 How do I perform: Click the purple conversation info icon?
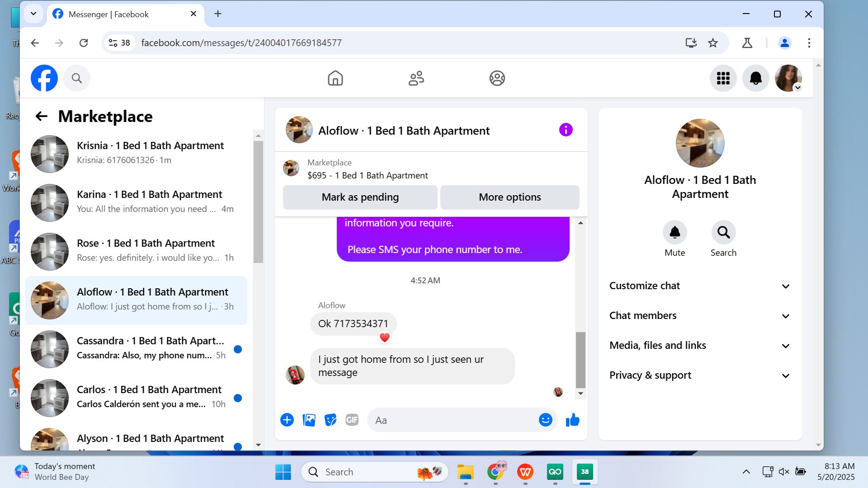pos(566,130)
